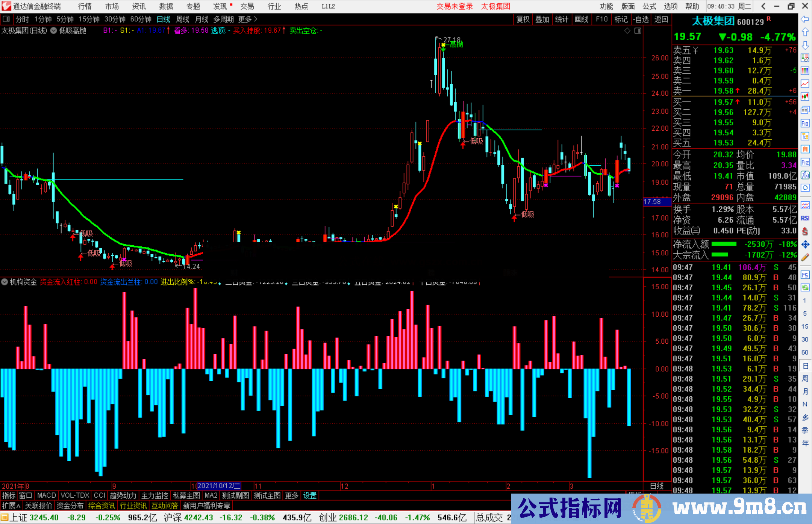Click the f(x) formula sidebar icon
Screen dimensions: 812x524
[805, 175]
